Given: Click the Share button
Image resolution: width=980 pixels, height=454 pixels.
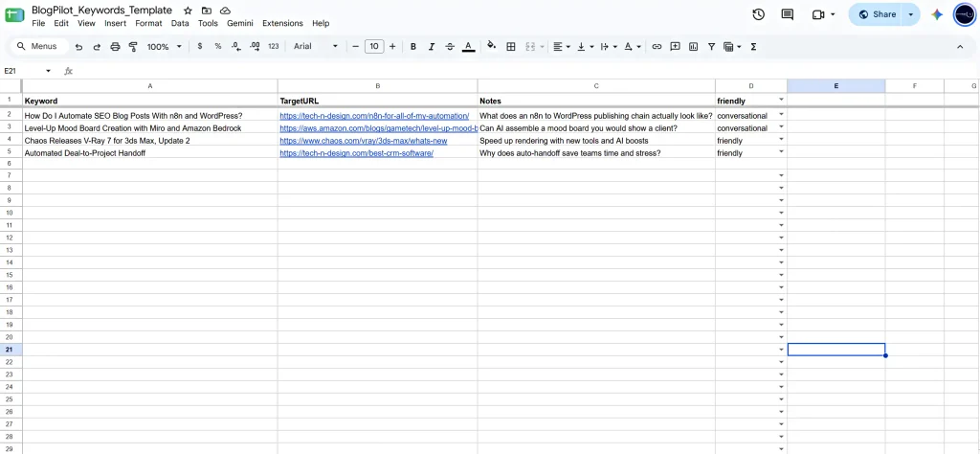Looking at the screenshot, I should pyautogui.click(x=877, y=14).
